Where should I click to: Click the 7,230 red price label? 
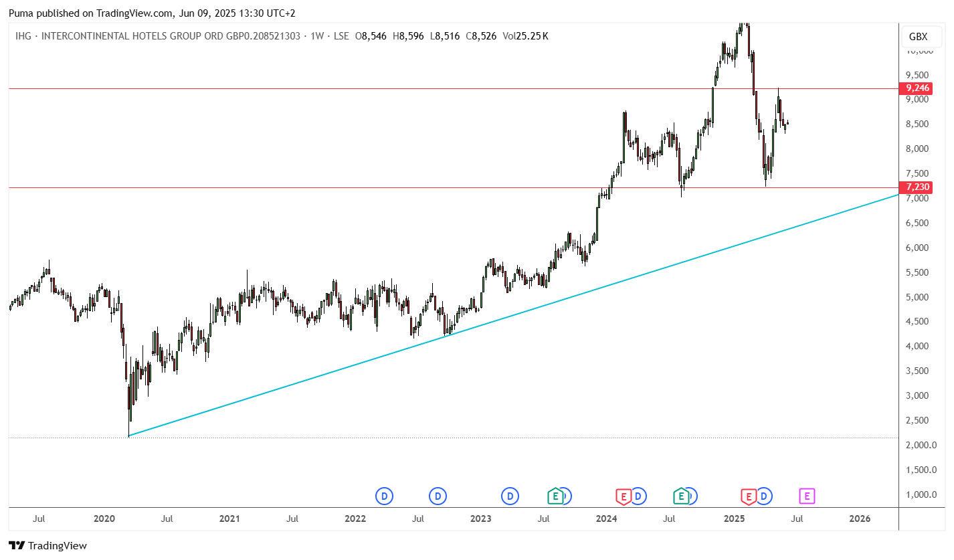coord(917,187)
